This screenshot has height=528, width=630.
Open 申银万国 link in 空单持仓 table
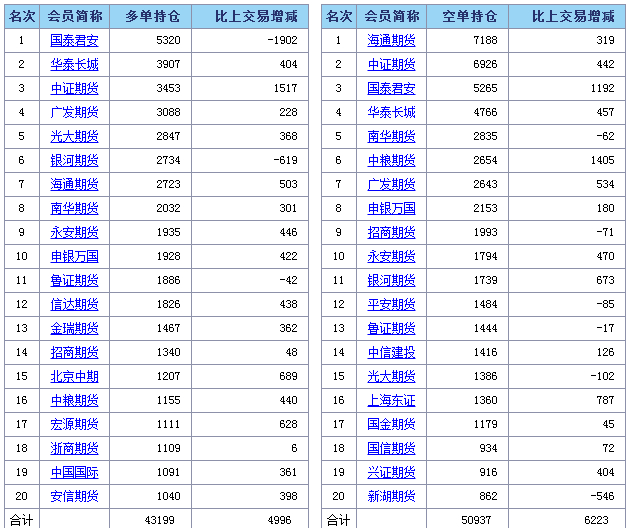click(391, 208)
